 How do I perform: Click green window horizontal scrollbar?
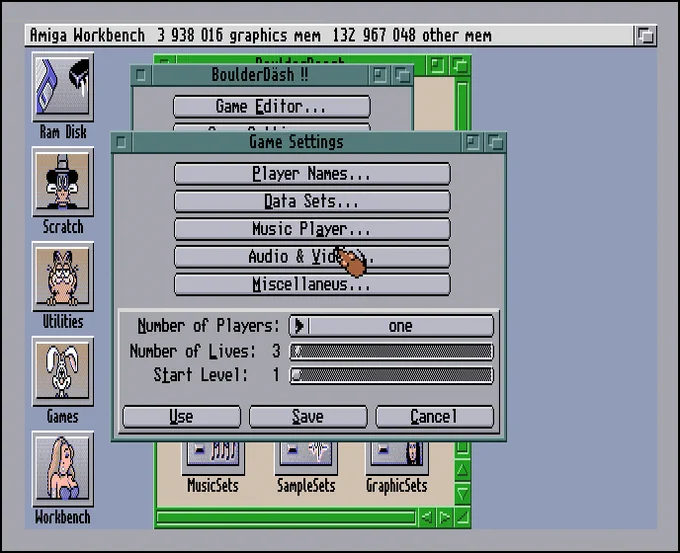pyautogui.click(x=286, y=517)
